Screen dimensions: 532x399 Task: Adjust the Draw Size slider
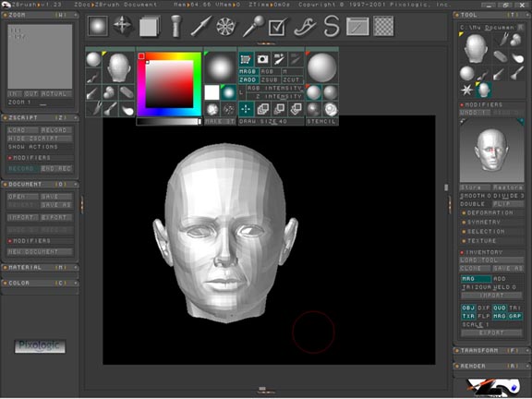click(x=271, y=122)
